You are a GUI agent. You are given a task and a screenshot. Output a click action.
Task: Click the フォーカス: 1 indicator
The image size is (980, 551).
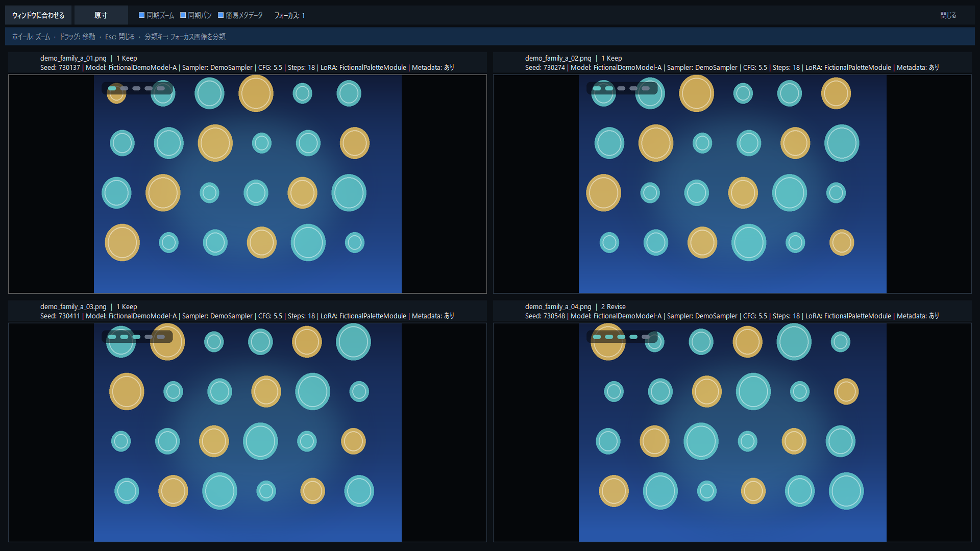pyautogui.click(x=289, y=15)
